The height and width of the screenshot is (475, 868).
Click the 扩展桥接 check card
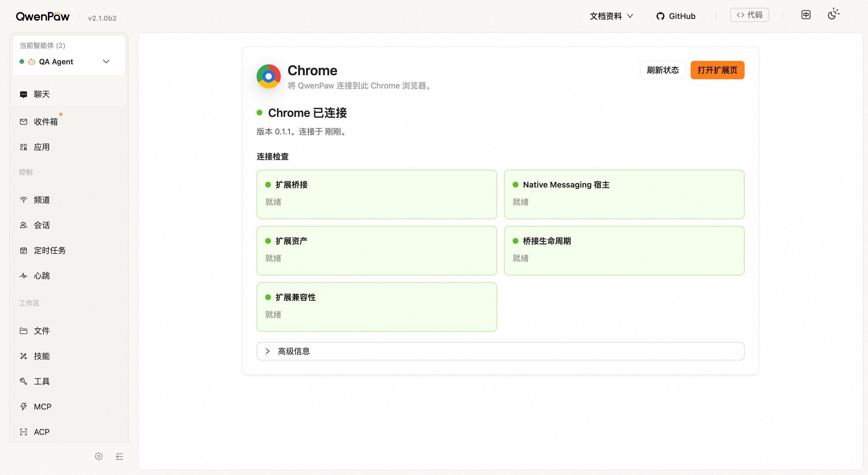click(x=377, y=194)
